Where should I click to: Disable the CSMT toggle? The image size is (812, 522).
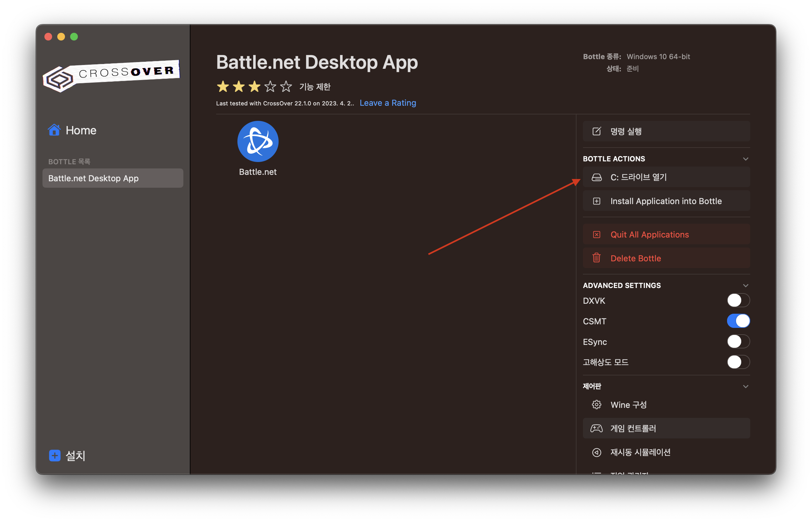pyautogui.click(x=738, y=321)
